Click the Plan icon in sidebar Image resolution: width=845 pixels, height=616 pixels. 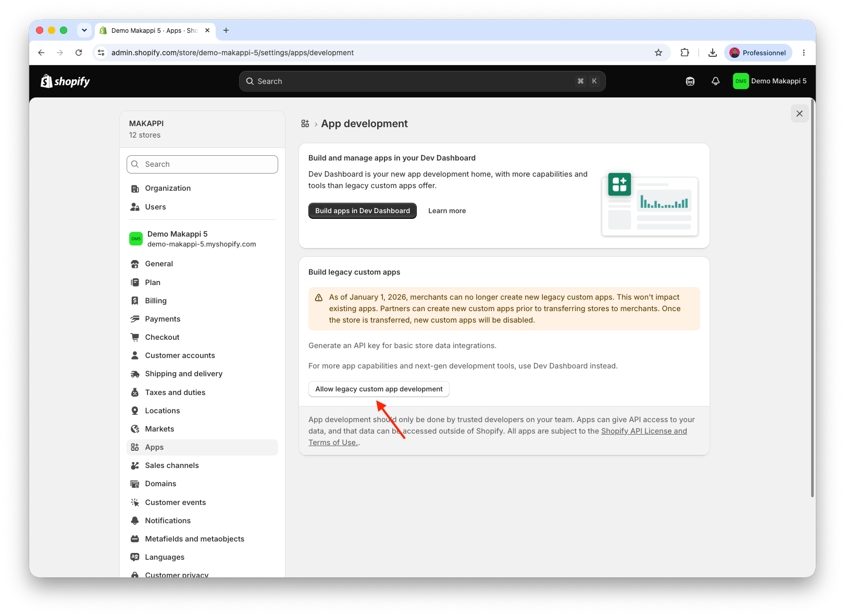coord(135,282)
